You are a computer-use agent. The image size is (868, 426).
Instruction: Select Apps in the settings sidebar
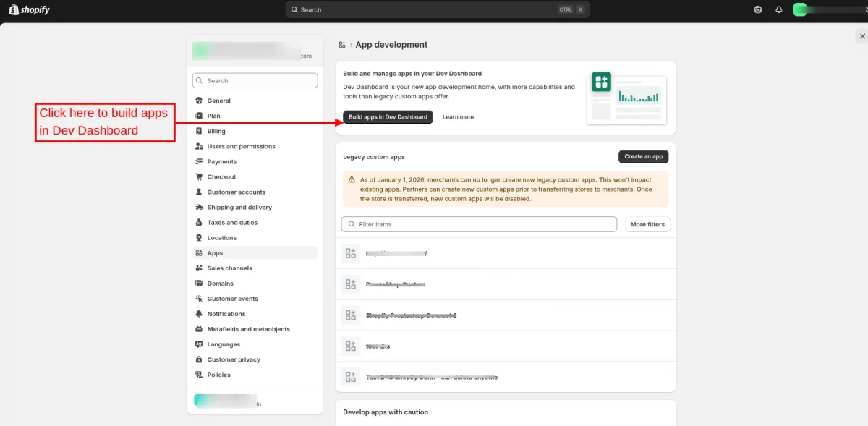pyautogui.click(x=214, y=252)
